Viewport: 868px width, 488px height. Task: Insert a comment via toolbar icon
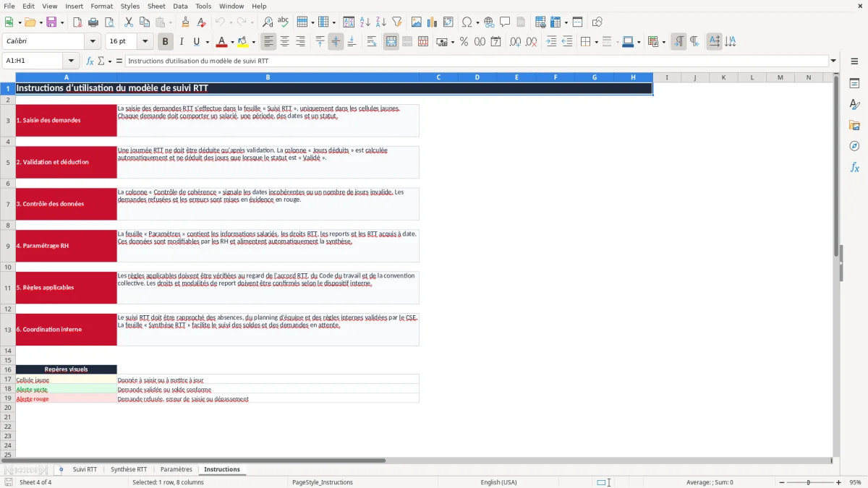click(505, 22)
